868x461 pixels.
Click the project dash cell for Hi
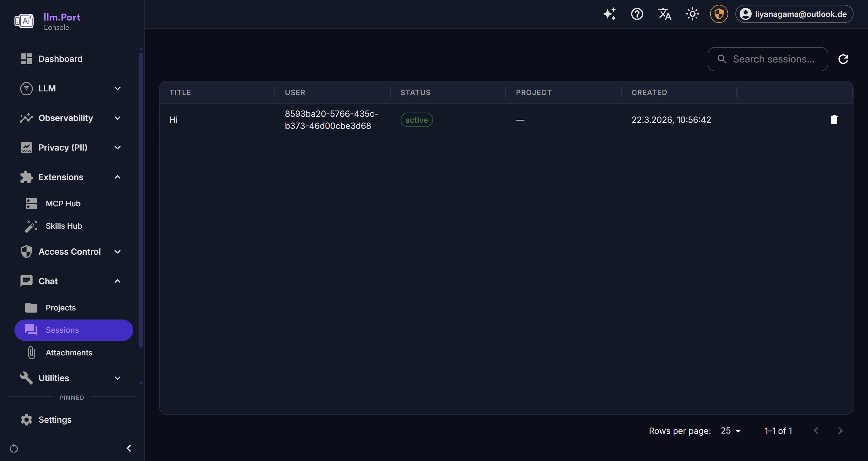click(x=520, y=120)
